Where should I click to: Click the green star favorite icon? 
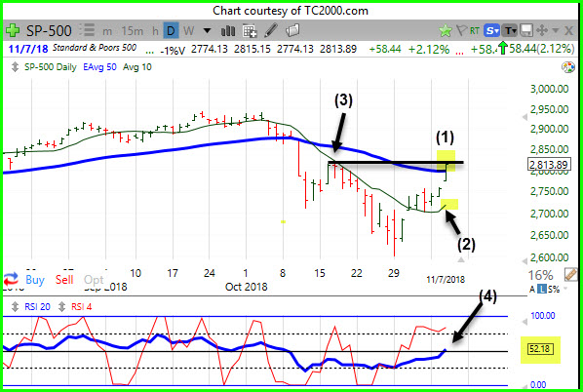[x=446, y=31]
